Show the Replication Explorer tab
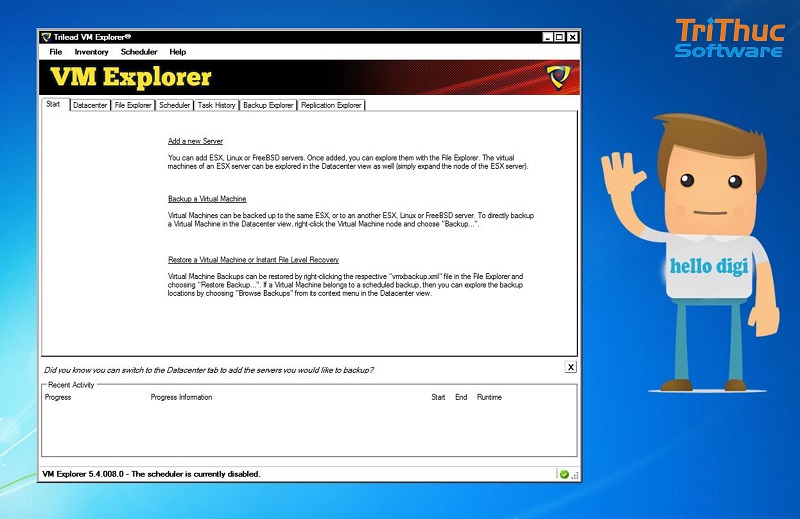Viewport: 800px width, 519px height. (x=331, y=105)
